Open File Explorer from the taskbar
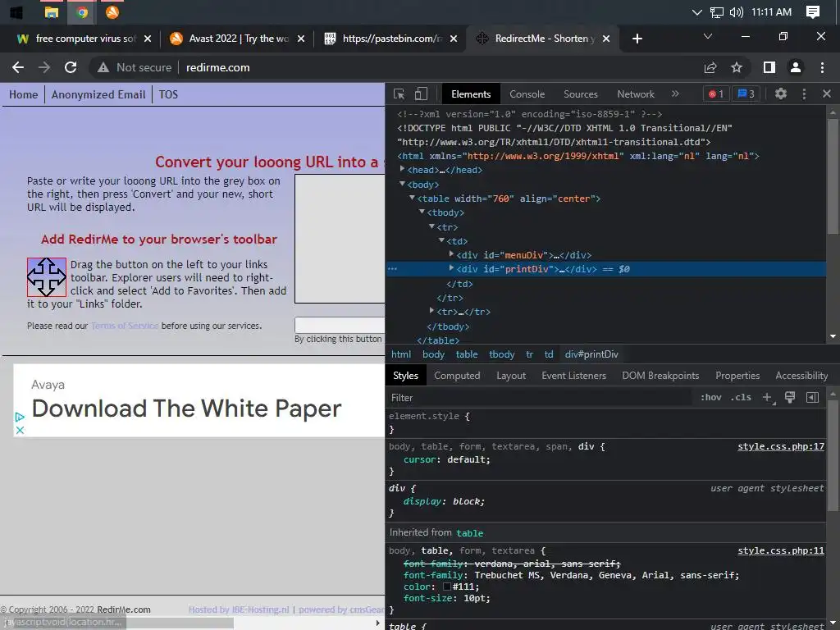Viewport: 840px width, 630px height. pyautogui.click(x=52, y=12)
